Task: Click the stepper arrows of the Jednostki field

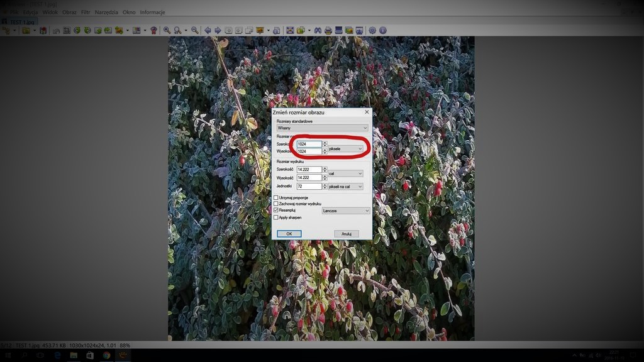Action: point(325,186)
